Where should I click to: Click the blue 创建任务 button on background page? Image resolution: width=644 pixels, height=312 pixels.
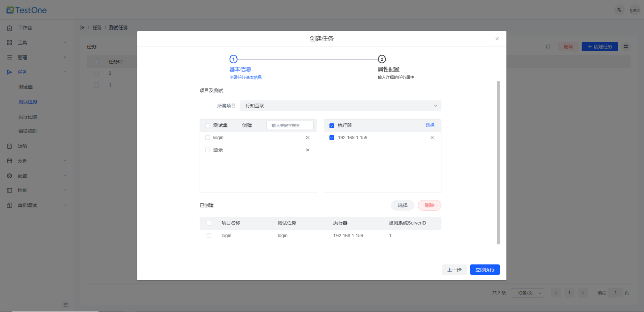click(600, 47)
